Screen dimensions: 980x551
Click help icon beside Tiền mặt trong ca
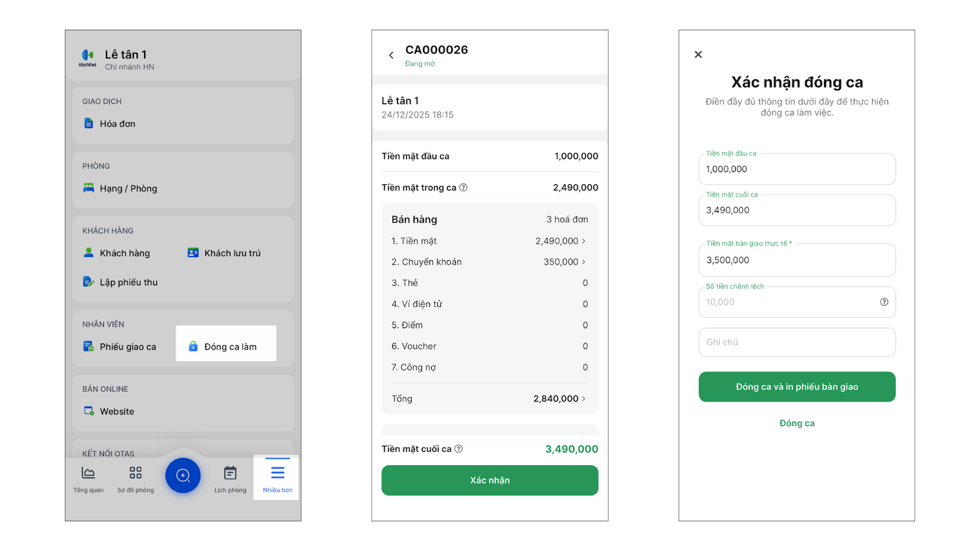[464, 187]
